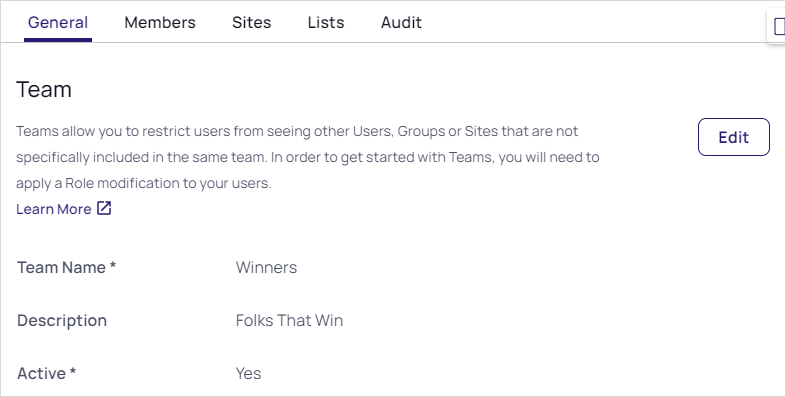Click the description value Folks That Win
The width and height of the screenshot is (786, 397).
coord(289,320)
